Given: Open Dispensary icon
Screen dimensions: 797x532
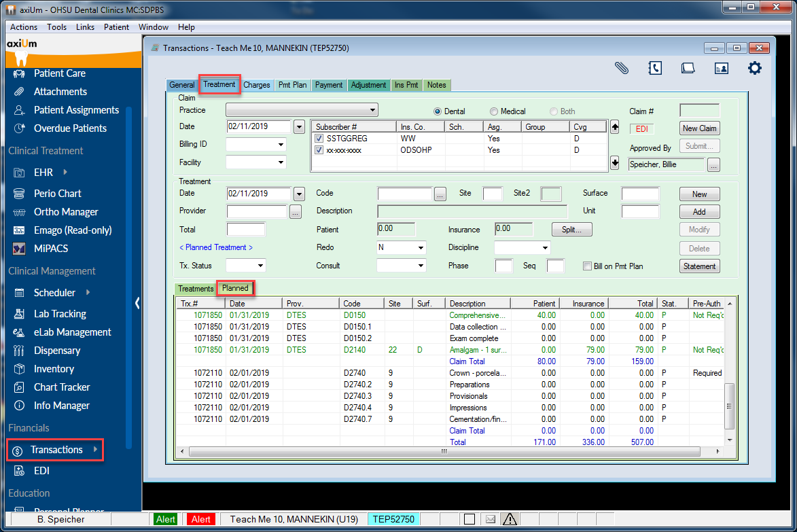Looking at the screenshot, I should (19, 351).
